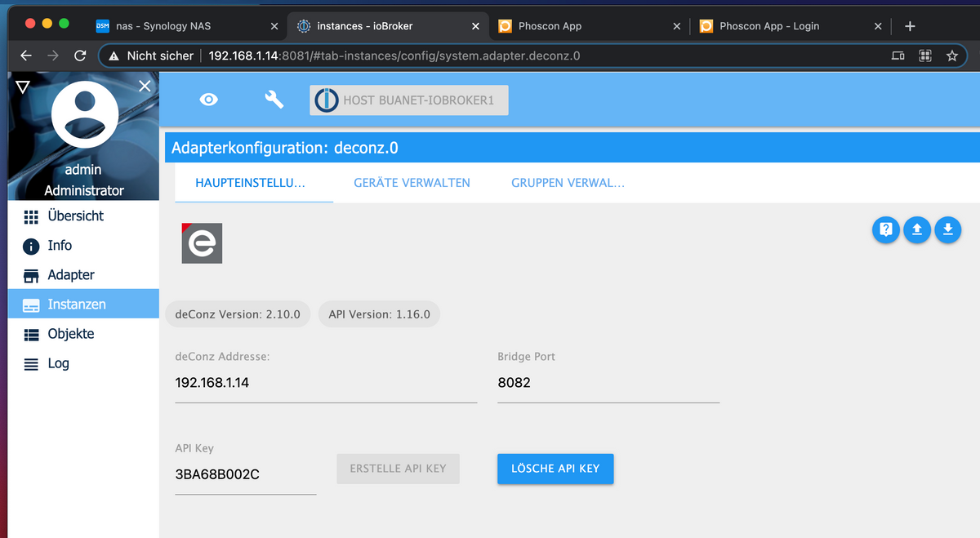The image size is (980, 538).
Task: Open Info in the sidebar
Action: tap(83, 246)
